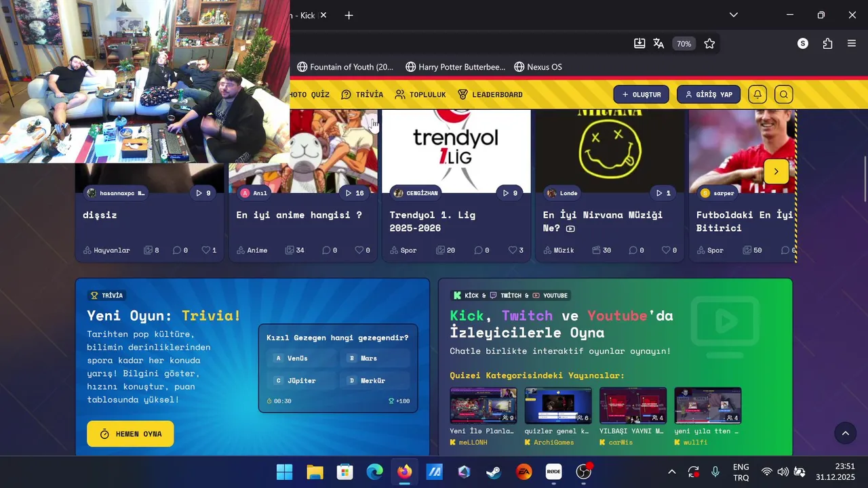Click author badge hasannaxpo
The height and width of the screenshot is (488, 868).
click(116, 193)
